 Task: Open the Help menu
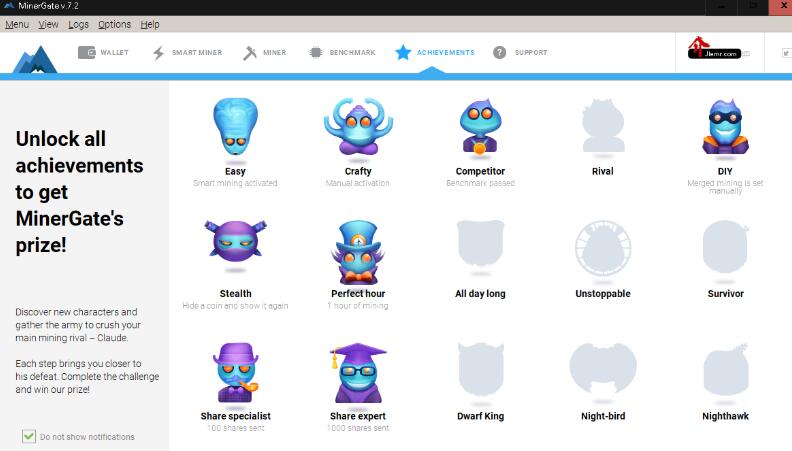coord(150,24)
